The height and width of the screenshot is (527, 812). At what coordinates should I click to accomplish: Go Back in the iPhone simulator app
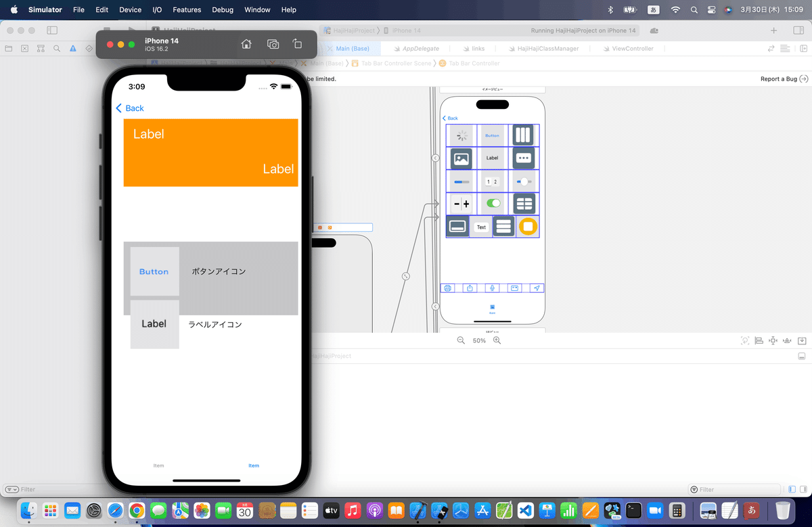pos(130,108)
